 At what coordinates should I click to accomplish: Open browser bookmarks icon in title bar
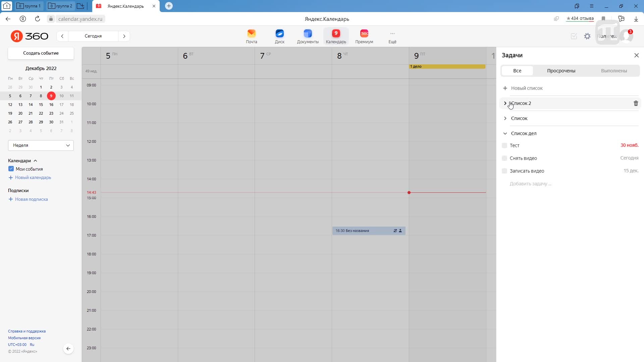(577, 6)
